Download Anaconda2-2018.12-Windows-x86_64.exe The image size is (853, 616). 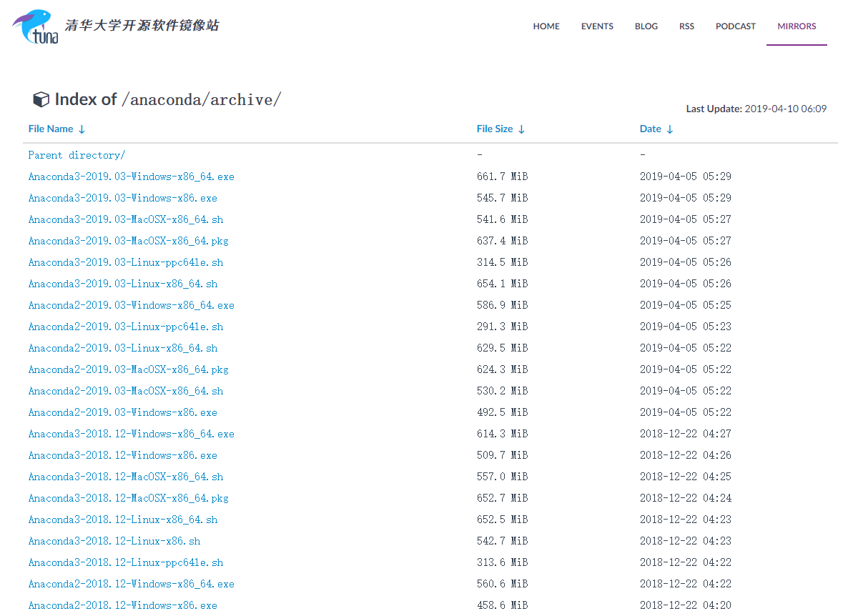coord(131,584)
